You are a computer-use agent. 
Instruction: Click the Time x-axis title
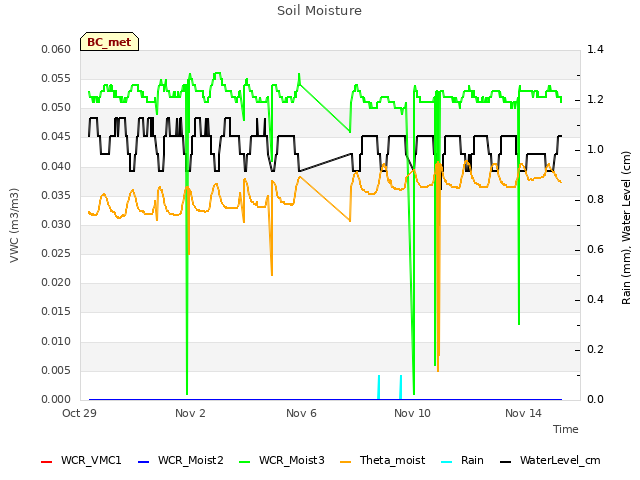[566, 429]
